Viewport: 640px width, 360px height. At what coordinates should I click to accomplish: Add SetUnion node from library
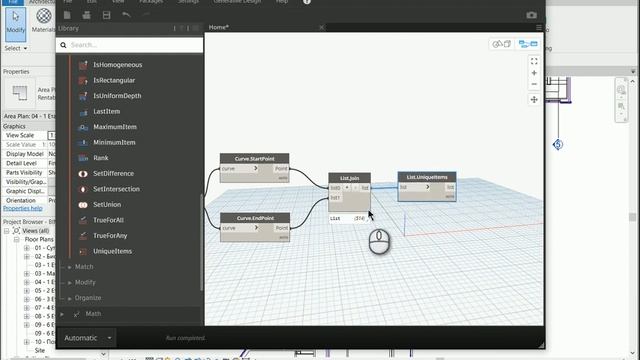point(107,204)
